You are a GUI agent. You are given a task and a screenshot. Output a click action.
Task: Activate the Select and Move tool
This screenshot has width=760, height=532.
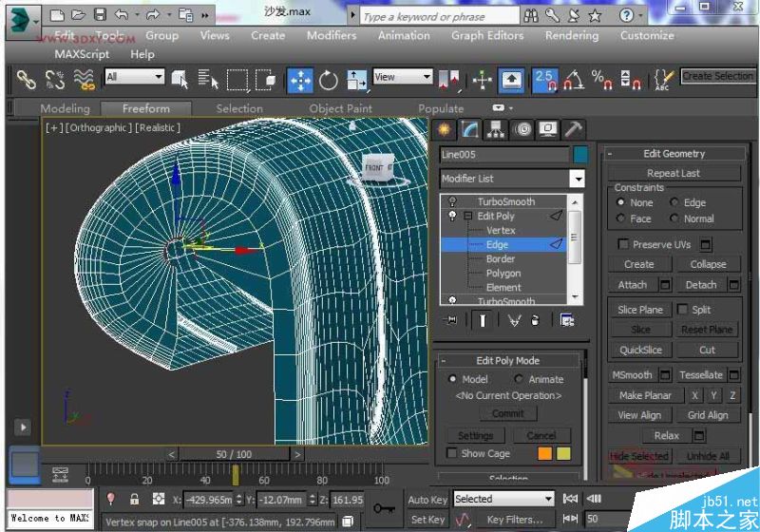click(x=300, y=81)
